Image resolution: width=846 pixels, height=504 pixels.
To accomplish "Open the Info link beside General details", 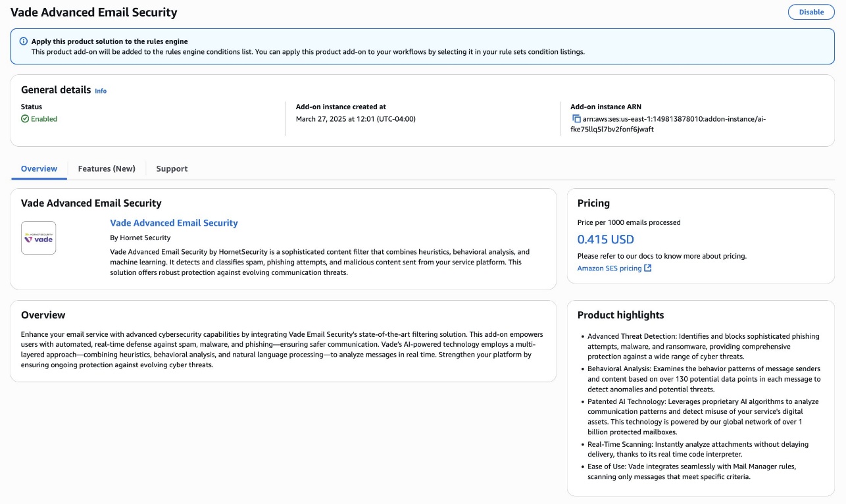I will (101, 91).
